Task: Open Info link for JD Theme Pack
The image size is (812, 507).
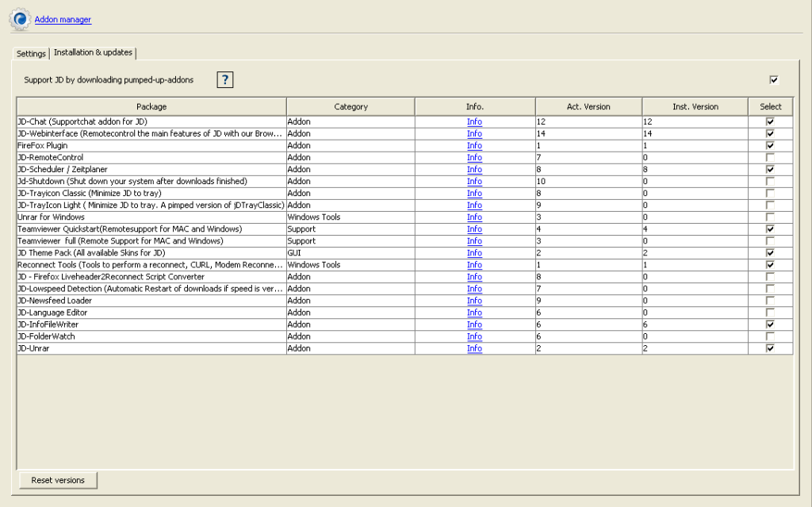Action: pos(474,253)
